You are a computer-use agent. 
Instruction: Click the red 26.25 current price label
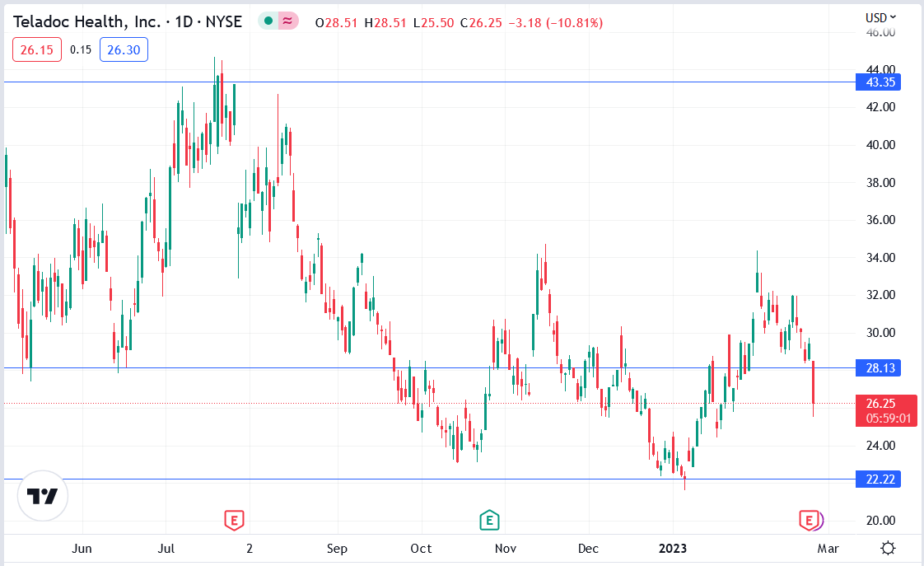[x=886, y=410]
